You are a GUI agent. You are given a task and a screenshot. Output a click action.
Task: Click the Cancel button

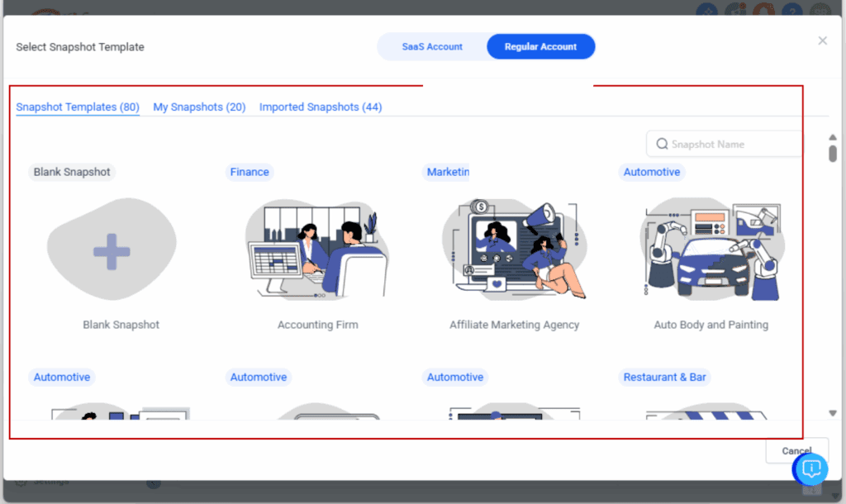(796, 450)
